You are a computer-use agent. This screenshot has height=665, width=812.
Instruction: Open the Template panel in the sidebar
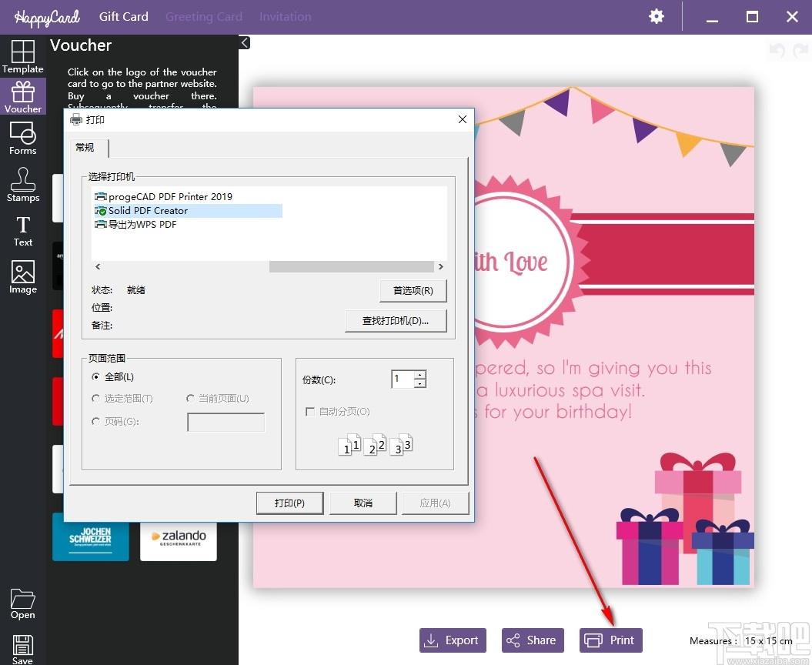coord(23,56)
